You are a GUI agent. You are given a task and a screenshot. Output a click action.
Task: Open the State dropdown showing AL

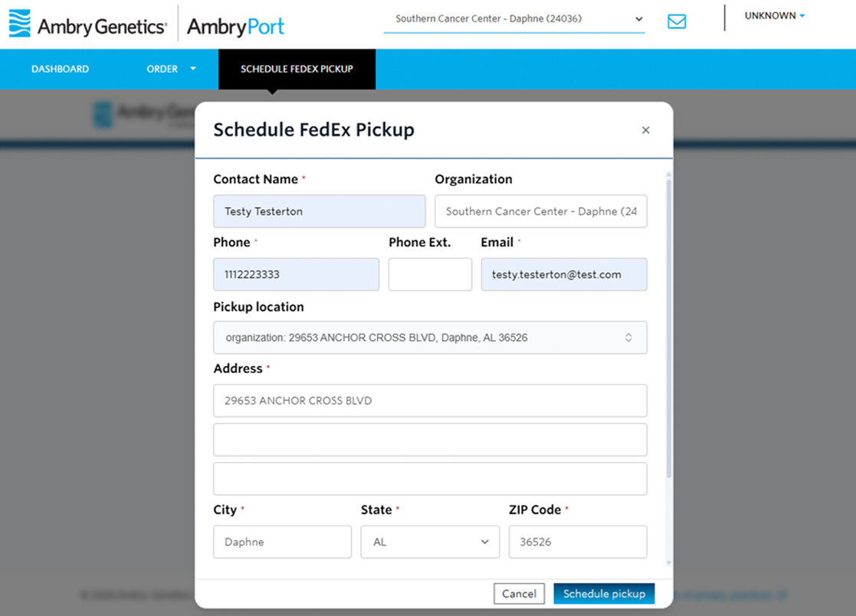(430, 542)
